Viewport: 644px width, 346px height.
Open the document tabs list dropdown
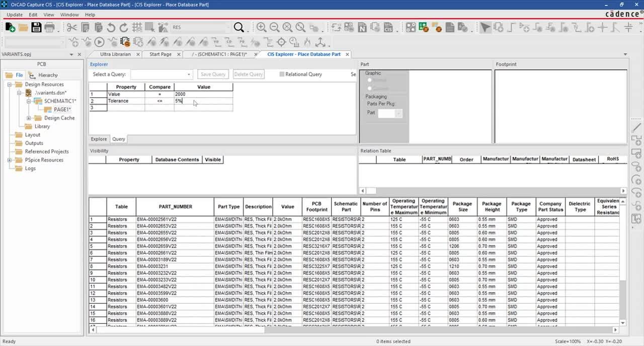[x=625, y=54]
